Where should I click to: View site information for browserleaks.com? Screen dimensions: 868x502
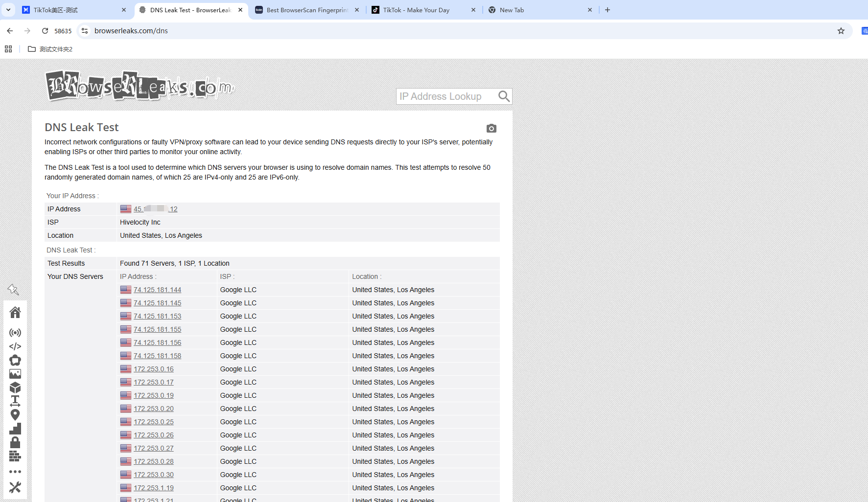(85, 31)
